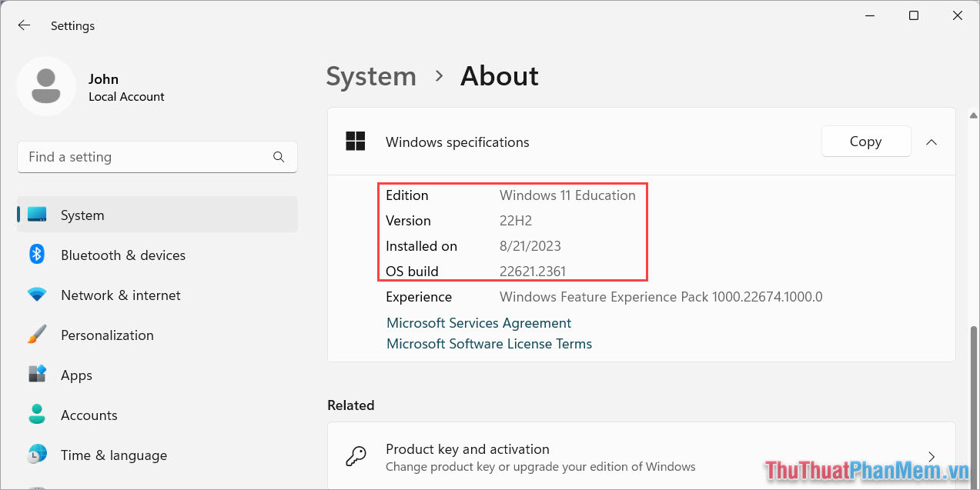Click the Time & language clock icon
The height and width of the screenshot is (490, 980).
(36, 455)
